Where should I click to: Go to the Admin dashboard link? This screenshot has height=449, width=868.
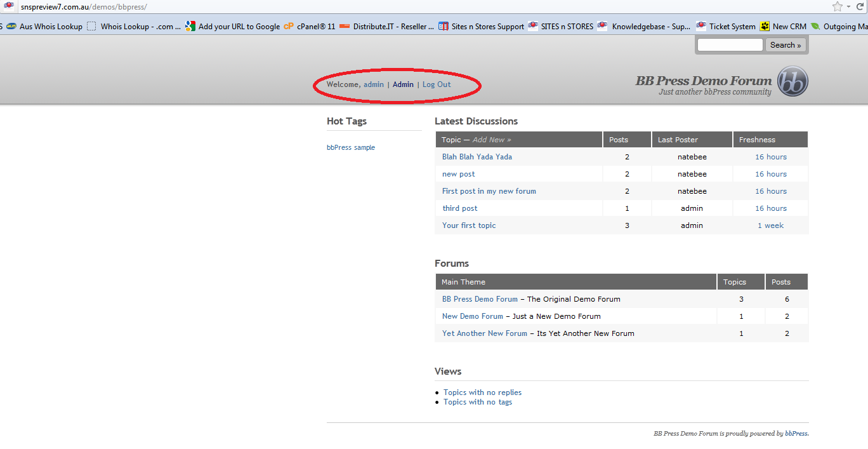pyautogui.click(x=403, y=84)
